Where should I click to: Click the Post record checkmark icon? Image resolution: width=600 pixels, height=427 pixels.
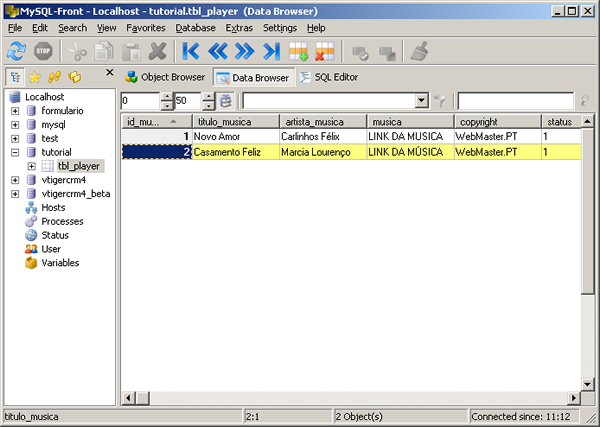point(360,53)
